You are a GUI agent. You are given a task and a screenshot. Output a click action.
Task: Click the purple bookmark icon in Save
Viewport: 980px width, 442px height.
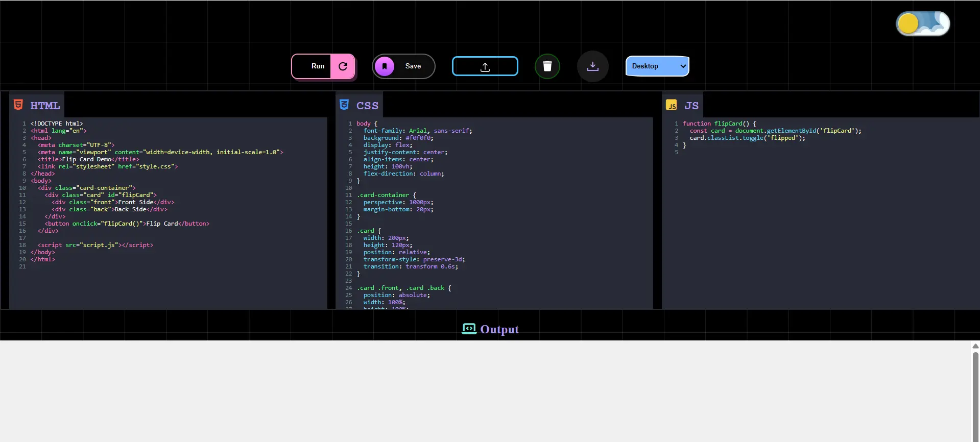pyautogui.click(x=385, y=66)
